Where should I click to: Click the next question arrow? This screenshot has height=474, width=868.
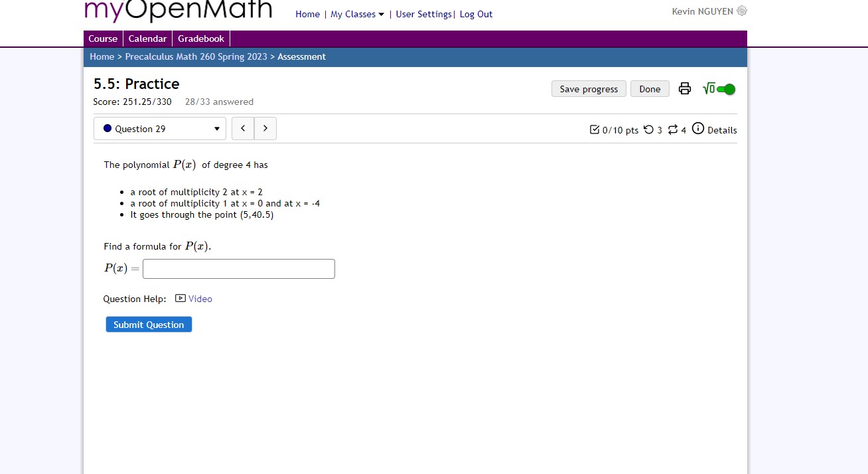coord(265,128)
